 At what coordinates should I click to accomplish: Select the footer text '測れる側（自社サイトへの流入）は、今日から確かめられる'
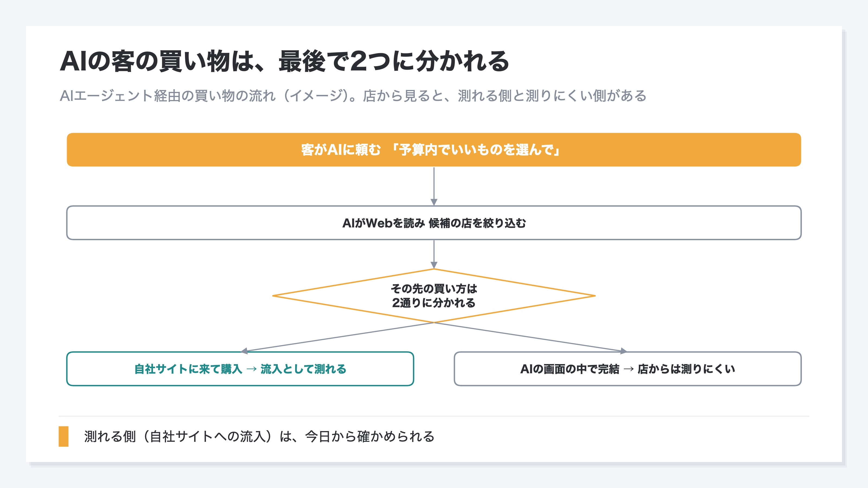[259, 436]
